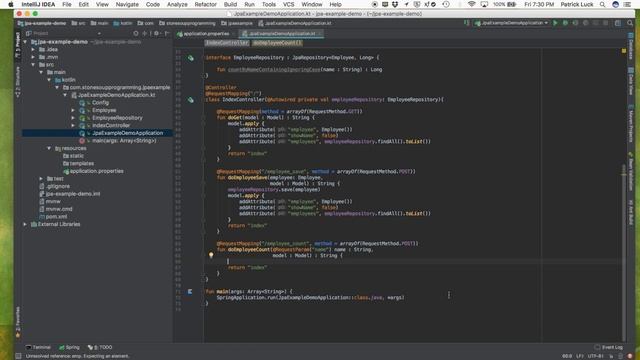Open Maven Projects side tab
Image resolution: width=640 pixels, height=360 pixels.
pyautogui.click(x=631, y=124)
